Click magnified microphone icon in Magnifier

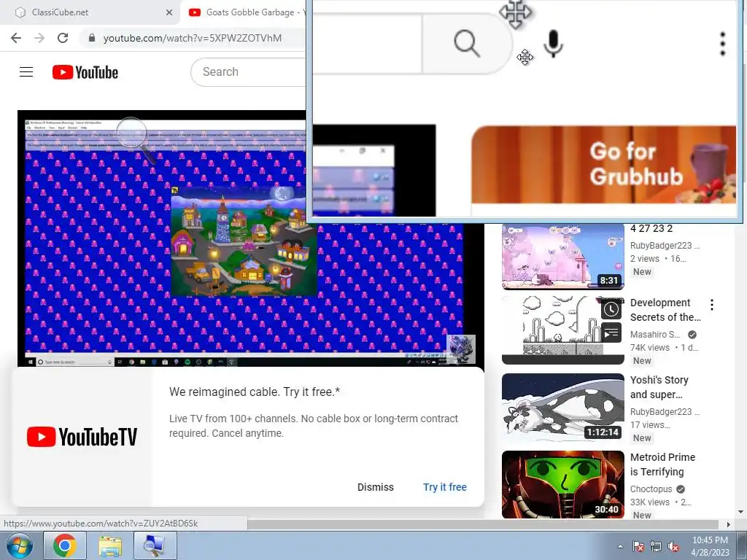click(x=553, y=44)
